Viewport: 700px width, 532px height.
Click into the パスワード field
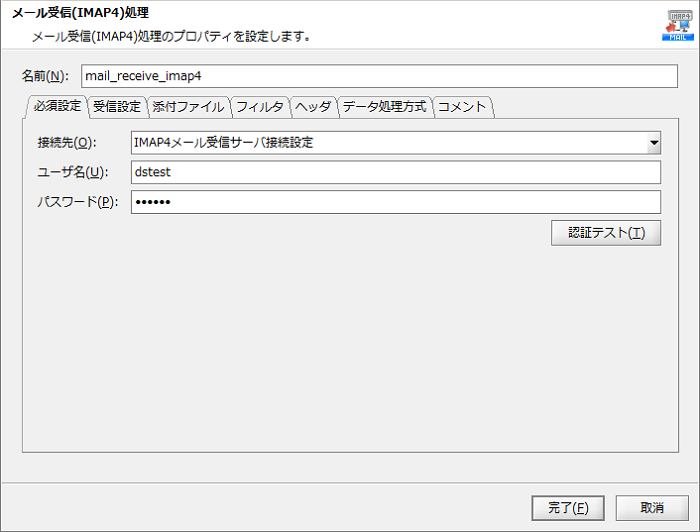pyautogui.click(x=395, y=202)
